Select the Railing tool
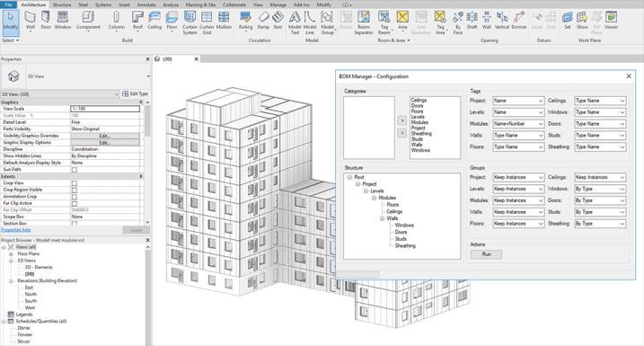The image size is (644, 346). tap(245, 22)
